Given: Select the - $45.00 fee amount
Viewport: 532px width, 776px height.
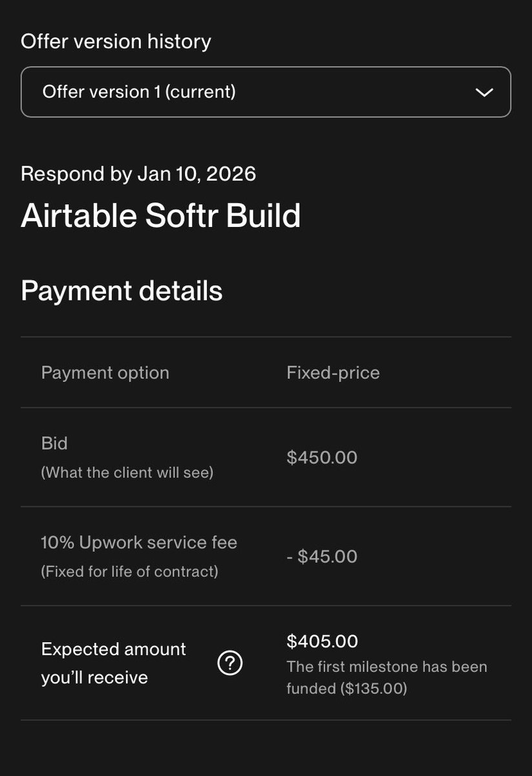Looking at the screenshot, I should point(322,557).
